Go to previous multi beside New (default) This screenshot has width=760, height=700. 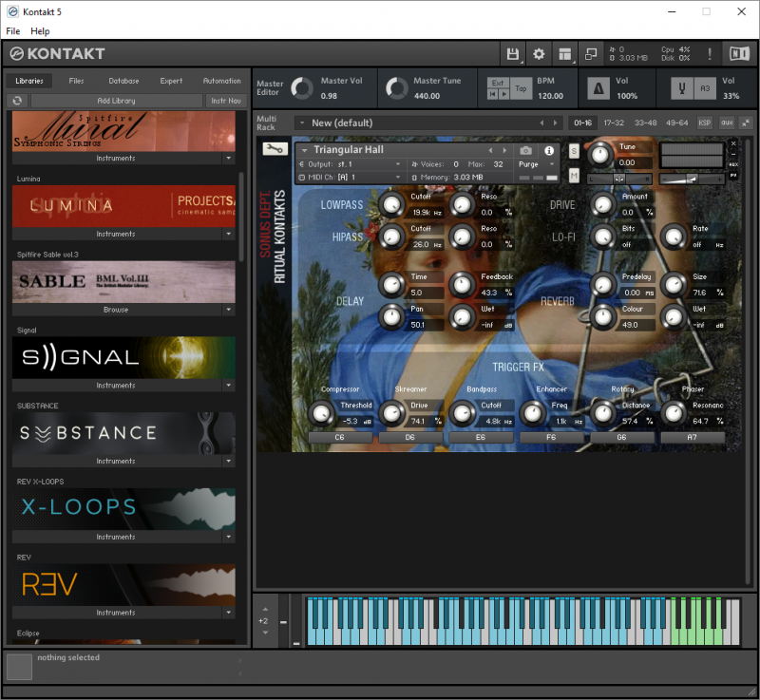(541, 123)
